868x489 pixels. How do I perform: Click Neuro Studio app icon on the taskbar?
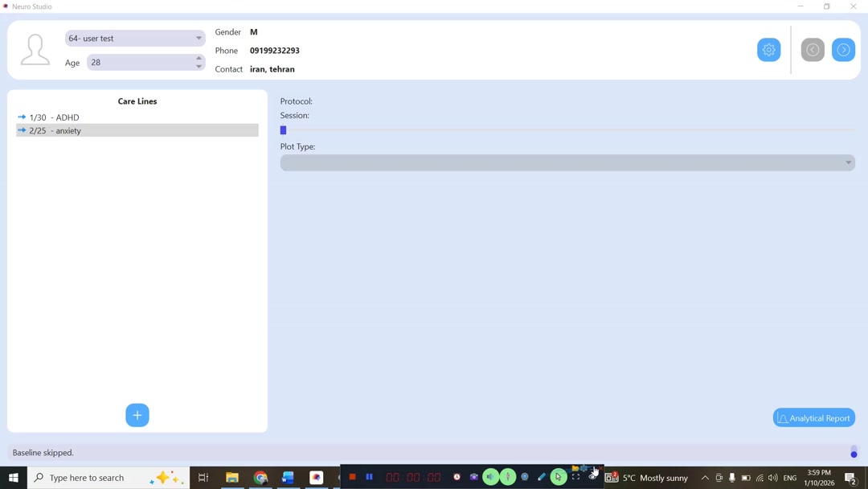[316, 478]
